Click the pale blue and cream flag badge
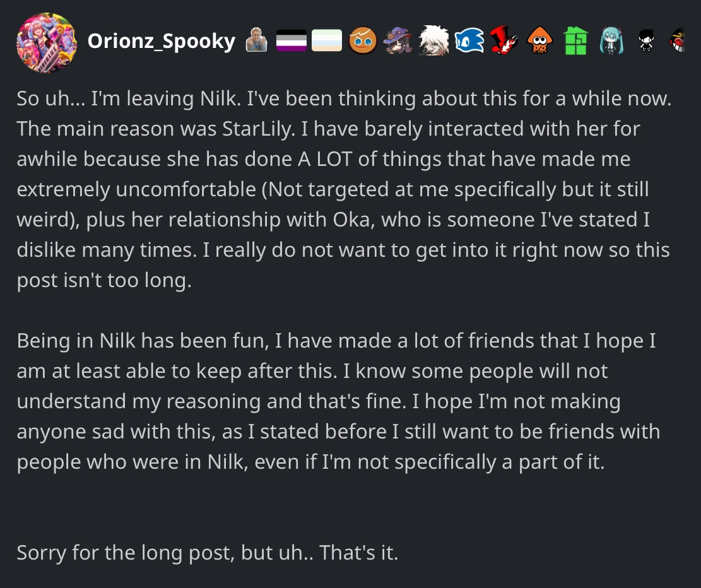 [x=326, y=42]
